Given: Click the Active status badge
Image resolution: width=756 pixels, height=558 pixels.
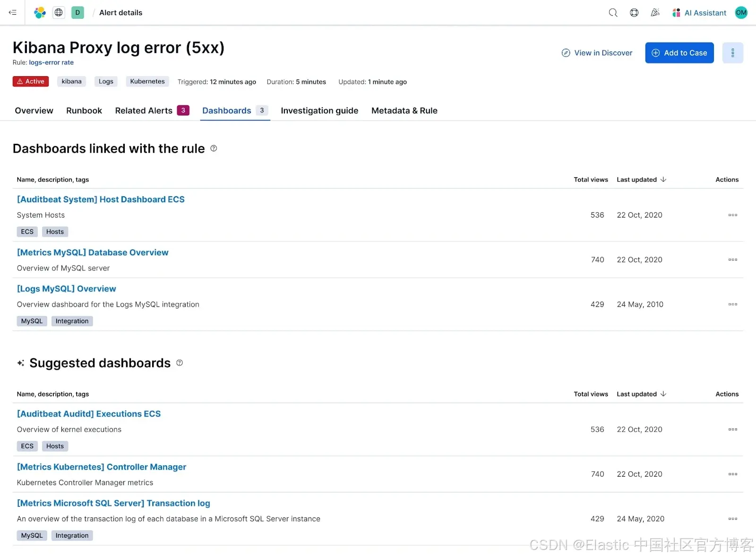Looking at the screenshot, I should 31,81.
